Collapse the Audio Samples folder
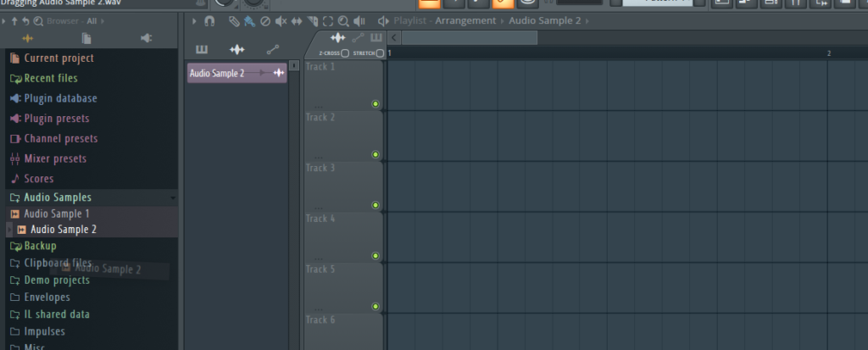This screenshot has height=350, width=868. click(x=57, y=197)
